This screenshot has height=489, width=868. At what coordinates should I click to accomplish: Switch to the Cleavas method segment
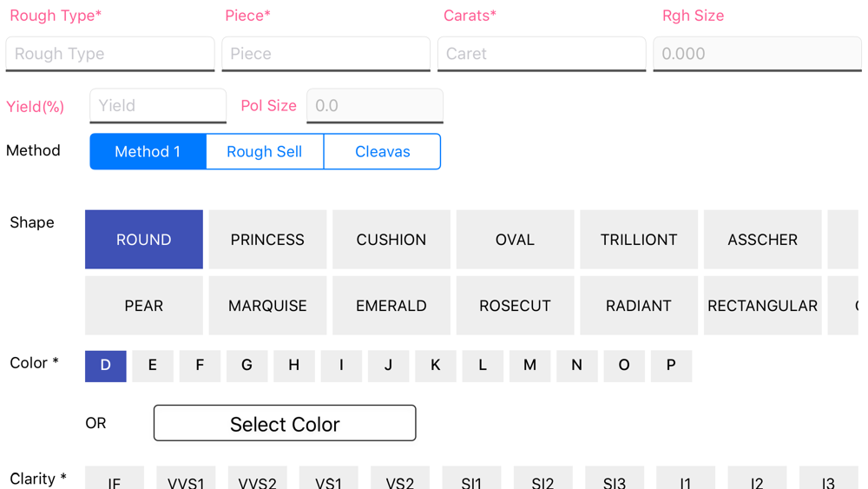pyautogui.click(x=383, y=151)
